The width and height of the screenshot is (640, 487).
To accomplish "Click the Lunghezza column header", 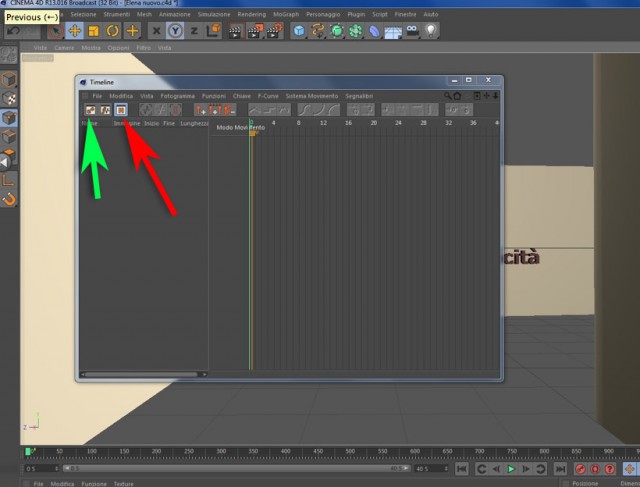I will point(194,123).
